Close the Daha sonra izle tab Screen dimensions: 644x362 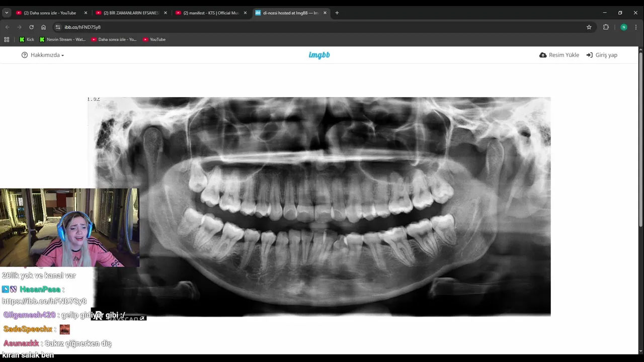click(x=86, y=13)
